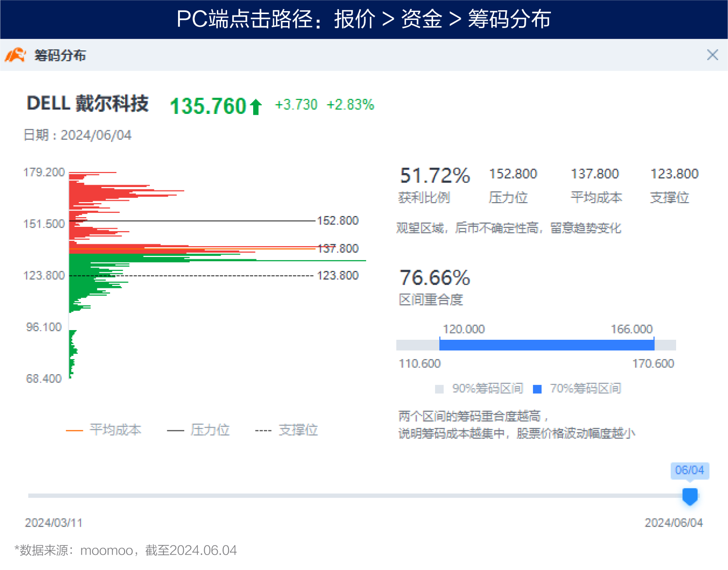Viewport: 728px width, 570px height.
Task: Click the 06/04 date badge above the slider
Action: (690, 470)
